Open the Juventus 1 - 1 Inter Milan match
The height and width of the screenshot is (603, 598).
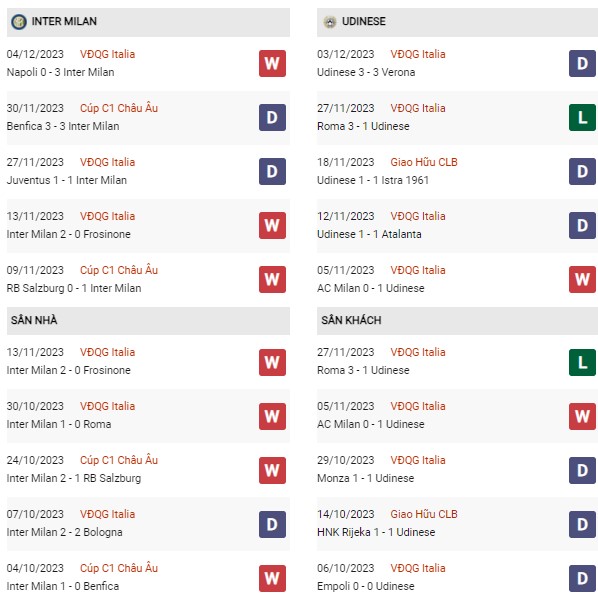pyautogui.click(x=67, y=180)
